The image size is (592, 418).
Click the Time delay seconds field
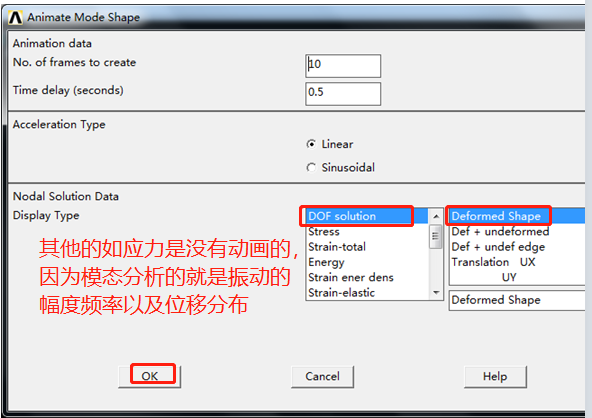(x=343, y=94)
